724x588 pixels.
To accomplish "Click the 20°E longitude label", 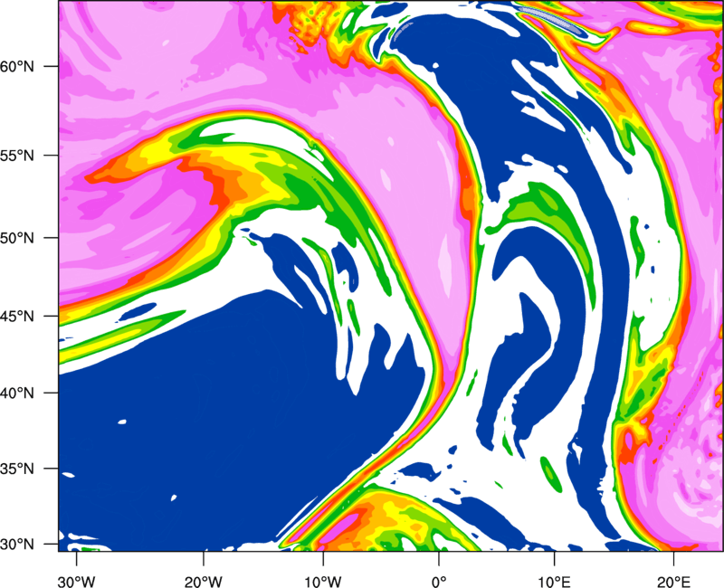I will tap(673, 582).
